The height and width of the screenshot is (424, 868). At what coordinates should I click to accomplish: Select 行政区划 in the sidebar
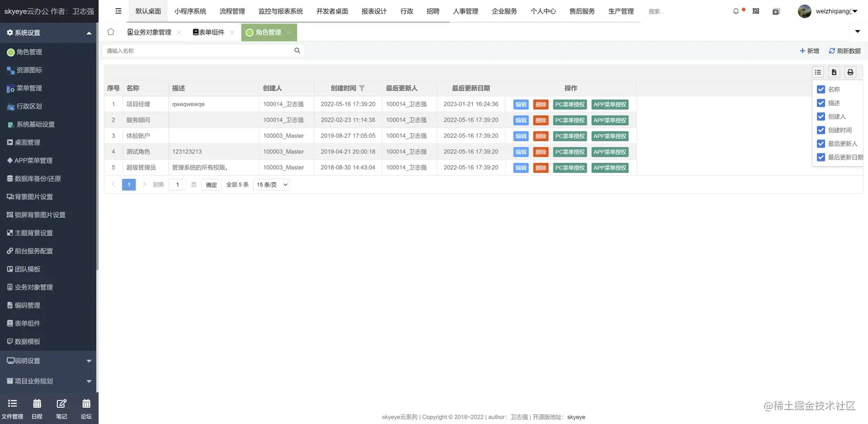49,106
